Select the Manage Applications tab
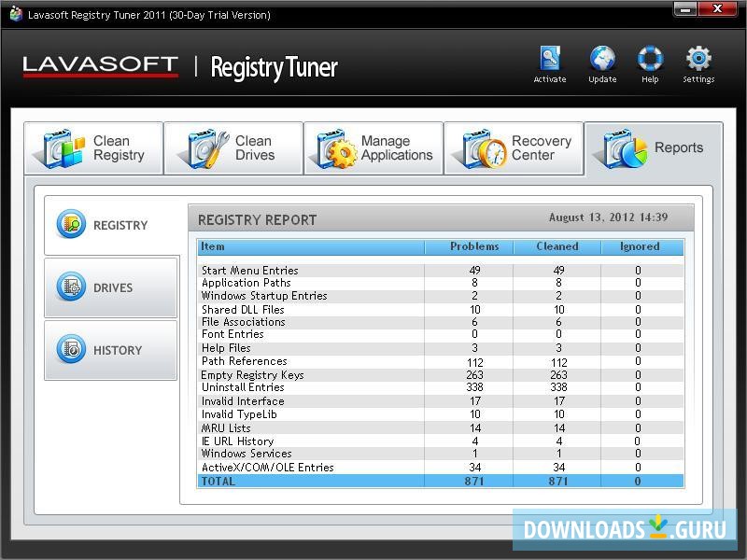This screenshot has height=560, width=747. (373, 147)
